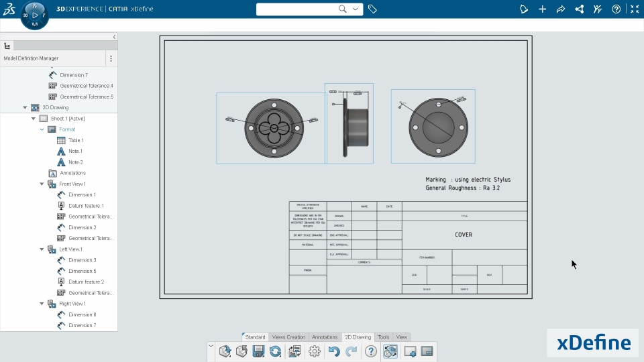The width and height of the screenshot is (644, 362).
Task: Collapse the left side panel with the chevron
Action: point(114,37)
